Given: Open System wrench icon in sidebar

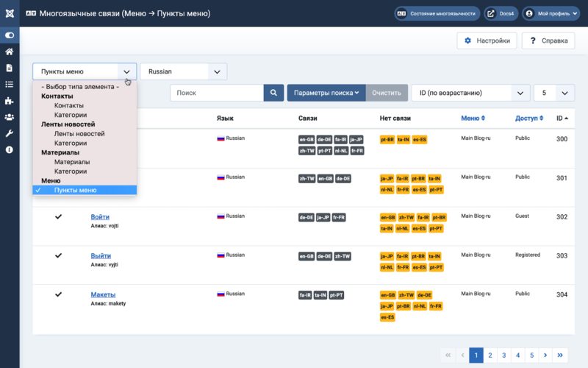Looking at the screenshot, I should click(10, 133).
